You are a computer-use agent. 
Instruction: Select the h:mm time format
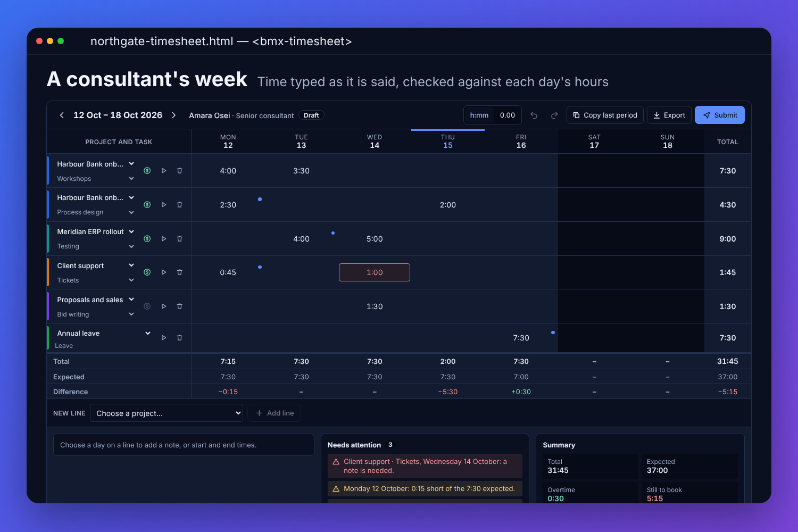pyautogui.click(x=479, y=115)
